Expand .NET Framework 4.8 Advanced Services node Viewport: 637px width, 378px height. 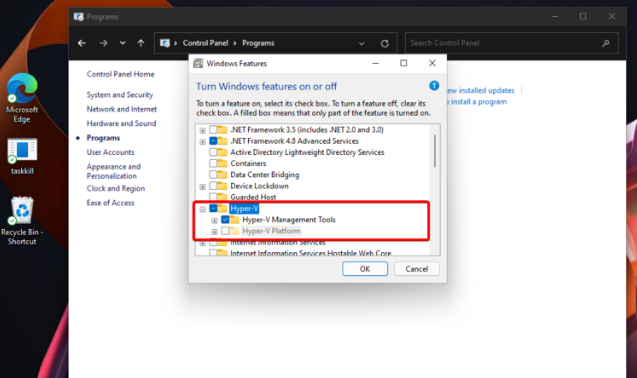pyautogui.click(x=202, y=141)
